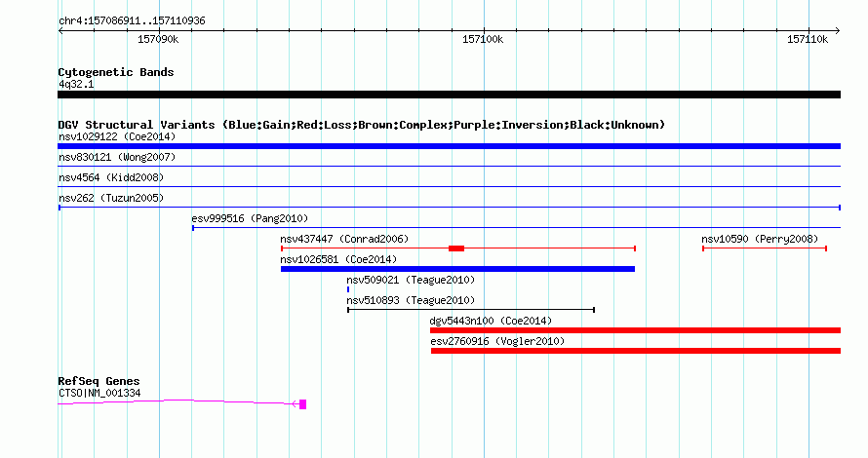Click the nsv437447 (Conrad2006) label
The width and height of the screenshot is (868, 458).
click(x=344, y=239)
